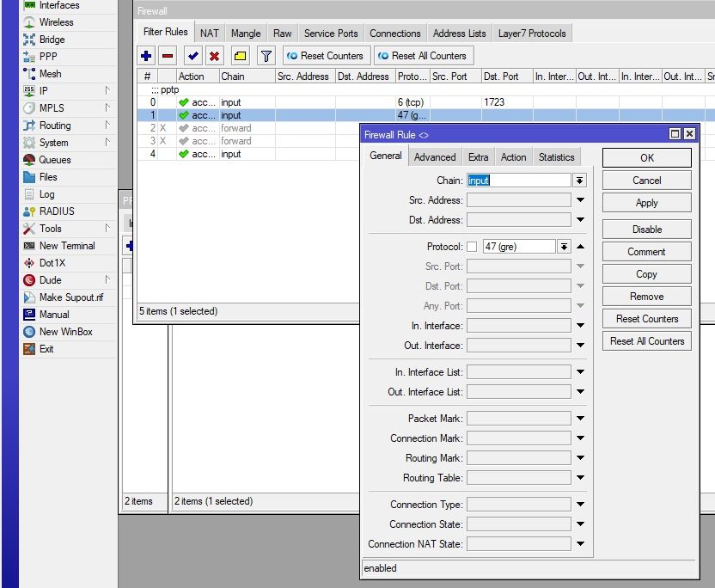Expand the Out. Interface field

[x=580, y=346]
